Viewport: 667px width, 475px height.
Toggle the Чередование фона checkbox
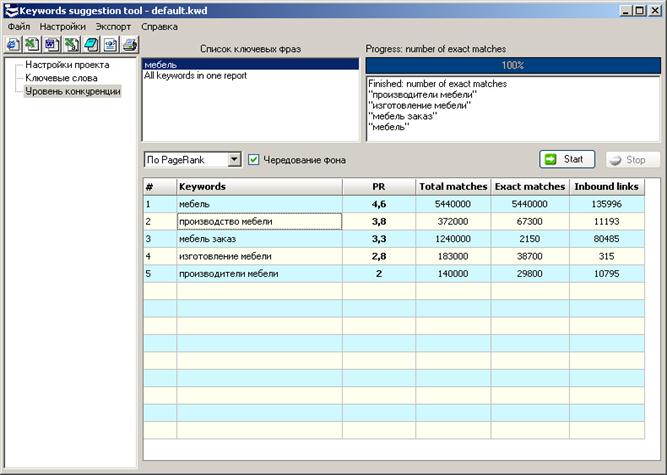point(254,160)
